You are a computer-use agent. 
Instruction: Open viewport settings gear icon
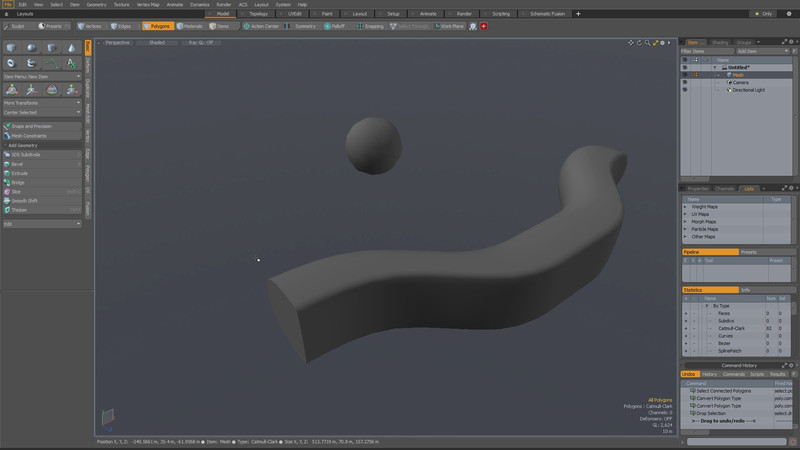(x=663, y=43)
